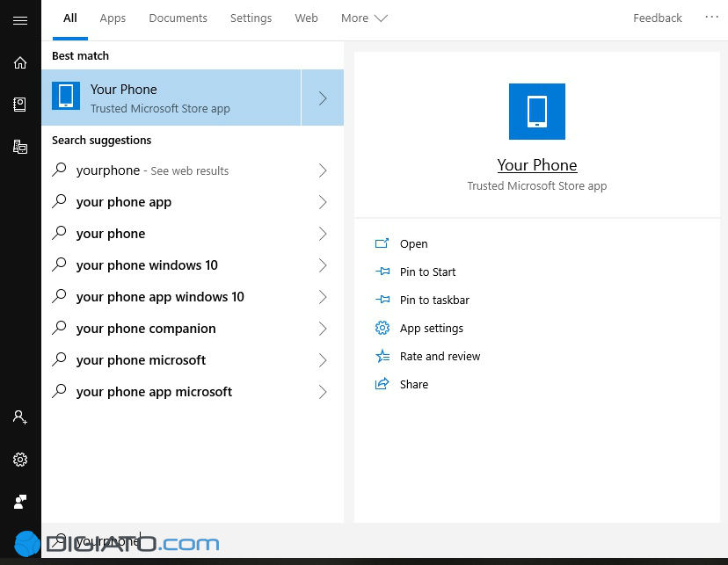728x565 pixels.
Task: Click the search input box
Action: point(384,541)
